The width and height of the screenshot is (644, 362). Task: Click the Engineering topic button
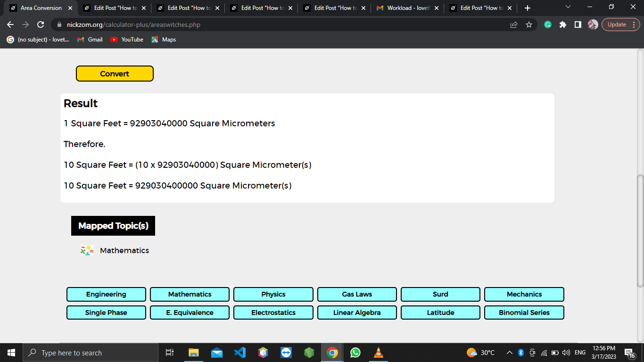(x=106, y=294)
